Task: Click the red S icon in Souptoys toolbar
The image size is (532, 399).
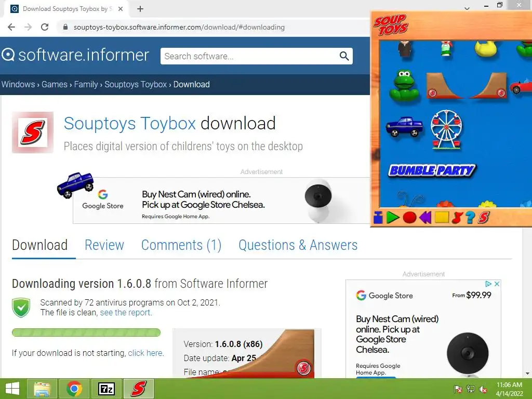Action: pos(484,218)
